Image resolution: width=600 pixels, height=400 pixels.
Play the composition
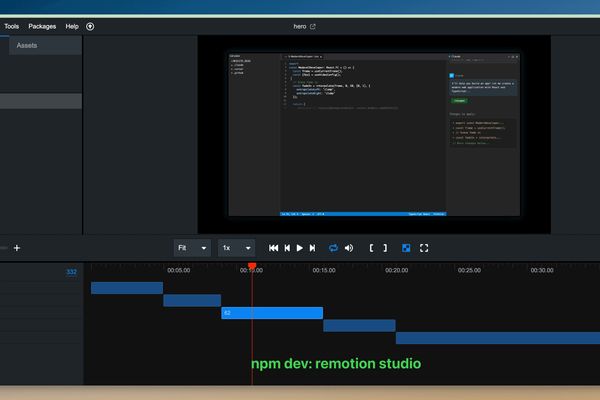(300, 248)
